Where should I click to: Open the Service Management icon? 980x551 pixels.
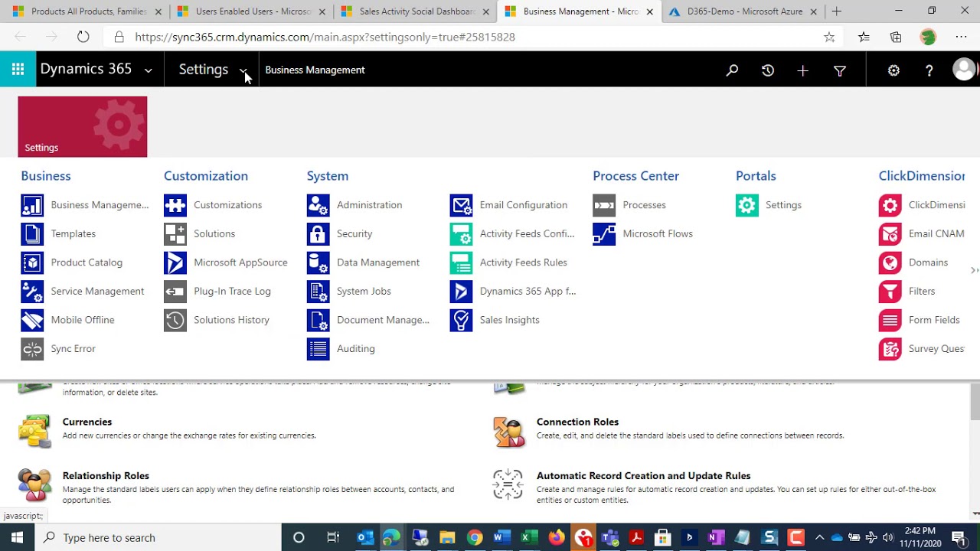point(32,291)
